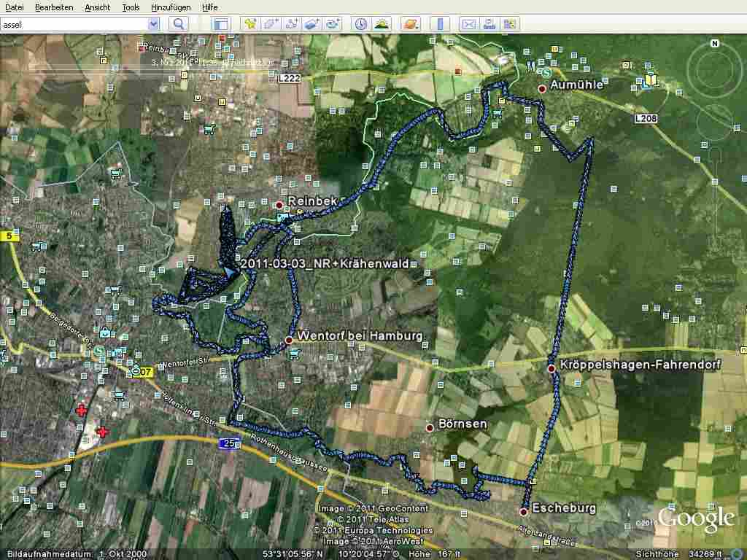This screenshot has height=560, width=747.
Task: Select the add path tool
Action: (292, 24)
